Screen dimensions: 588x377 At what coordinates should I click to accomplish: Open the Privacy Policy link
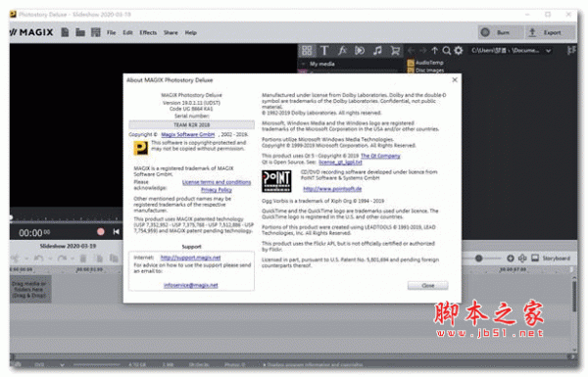click(217, 190)
